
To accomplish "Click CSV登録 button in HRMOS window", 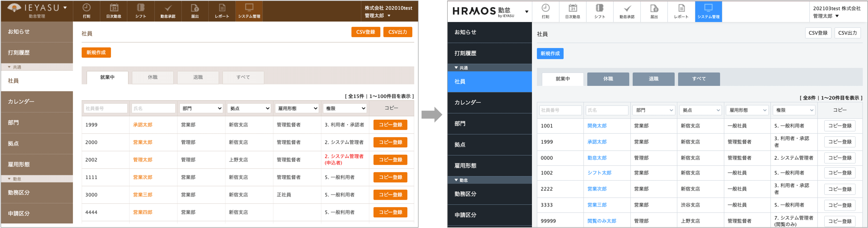I will [x=818, y=33].
